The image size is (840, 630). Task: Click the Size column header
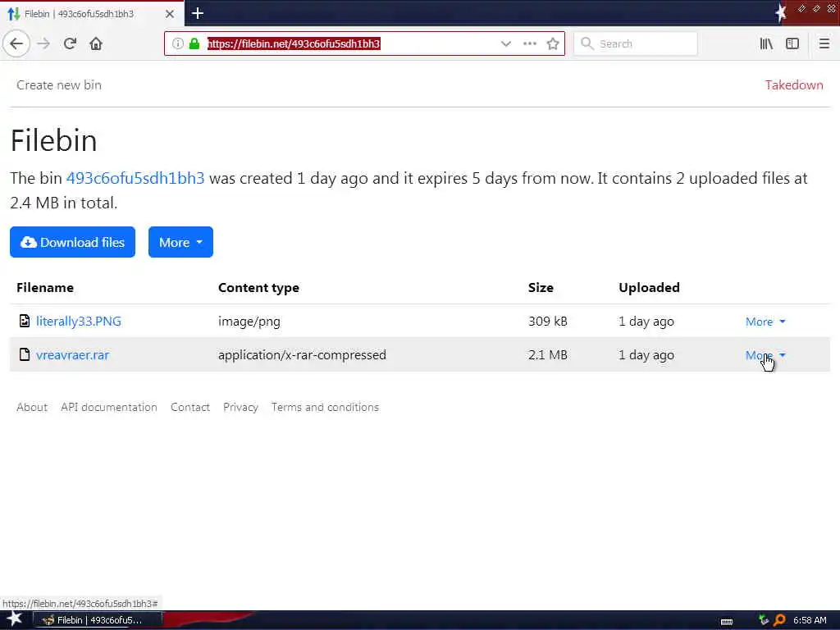click(541, 288)
